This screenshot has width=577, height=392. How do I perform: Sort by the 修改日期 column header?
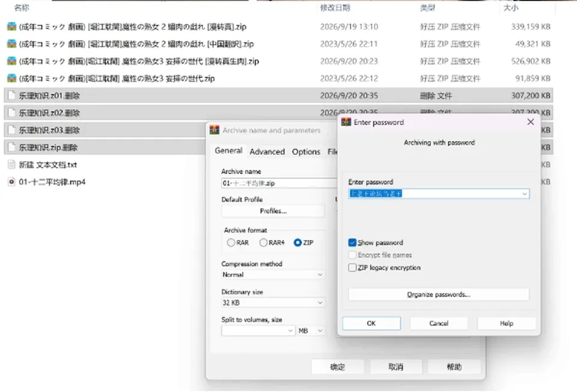tap(335, 7)
